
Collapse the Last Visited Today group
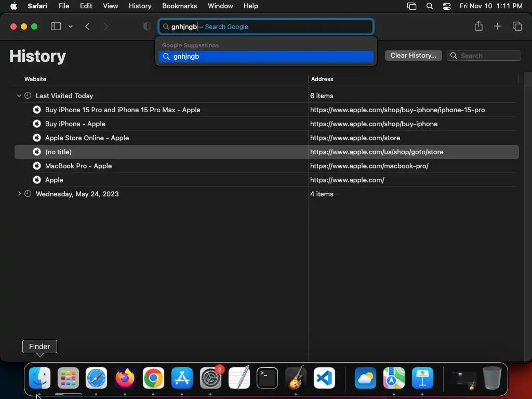19,96
